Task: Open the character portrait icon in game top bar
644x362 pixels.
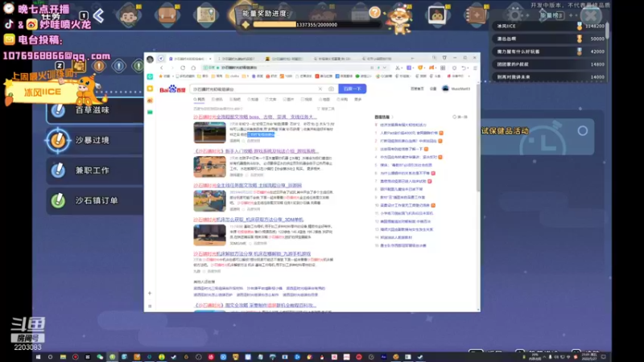Action: (x=129, y=14)
